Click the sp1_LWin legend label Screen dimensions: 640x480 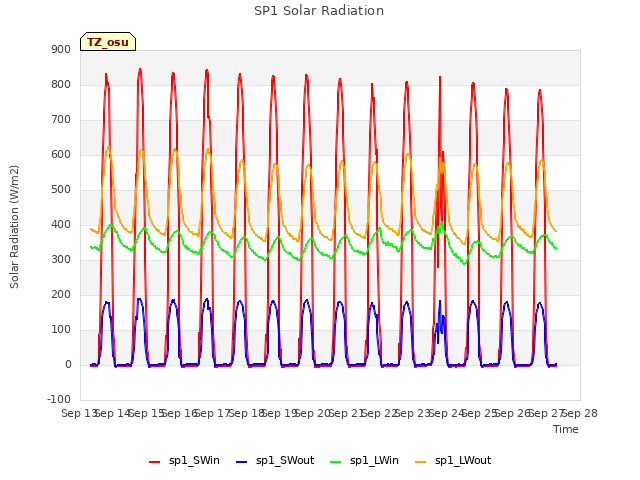click(374, 460)
